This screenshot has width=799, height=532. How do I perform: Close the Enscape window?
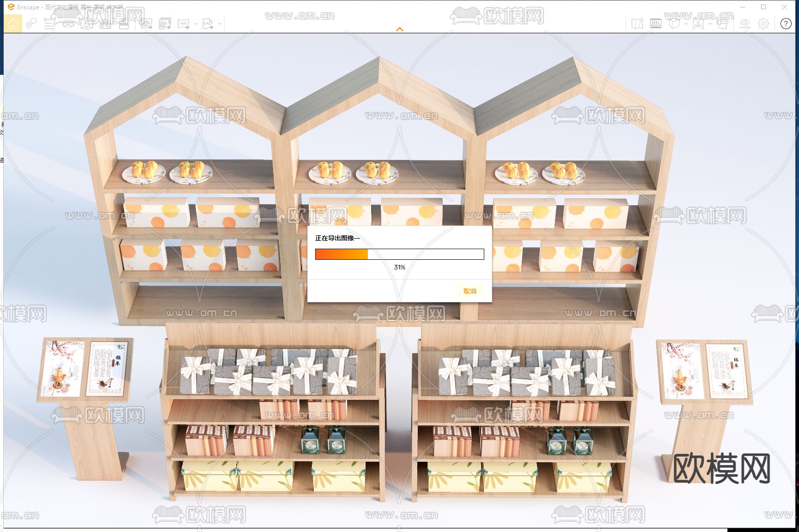coord(784,7)
